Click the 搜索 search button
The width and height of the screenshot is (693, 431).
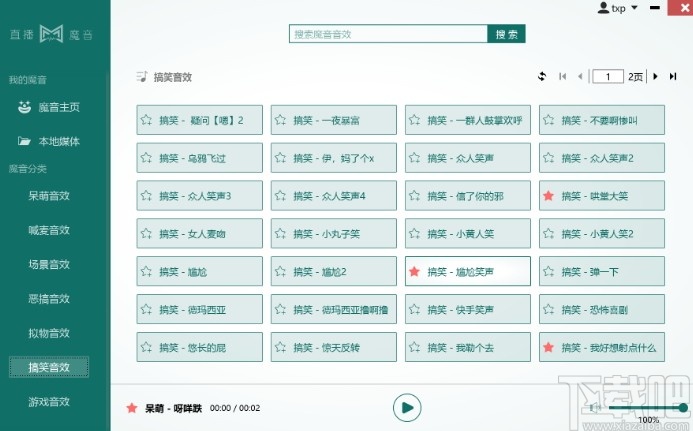pos(506,34)
